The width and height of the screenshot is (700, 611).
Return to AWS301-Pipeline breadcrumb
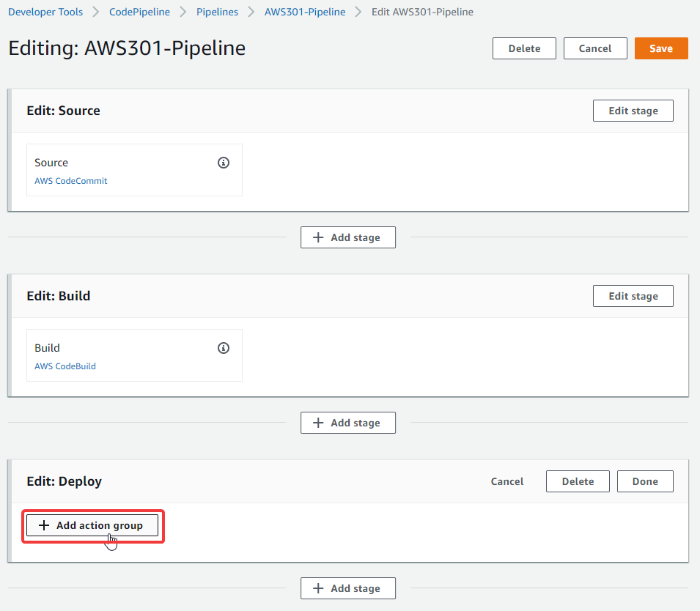(x=305, y=12)
